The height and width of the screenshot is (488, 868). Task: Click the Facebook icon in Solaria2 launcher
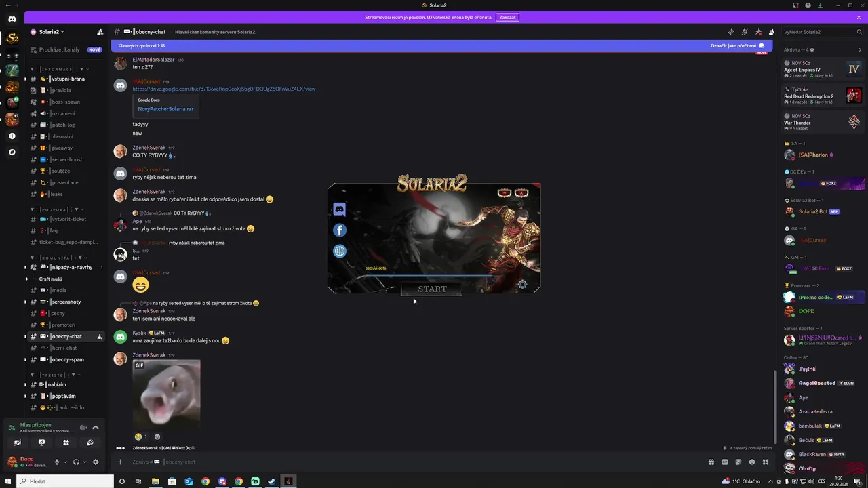click(x=340, y=230)
